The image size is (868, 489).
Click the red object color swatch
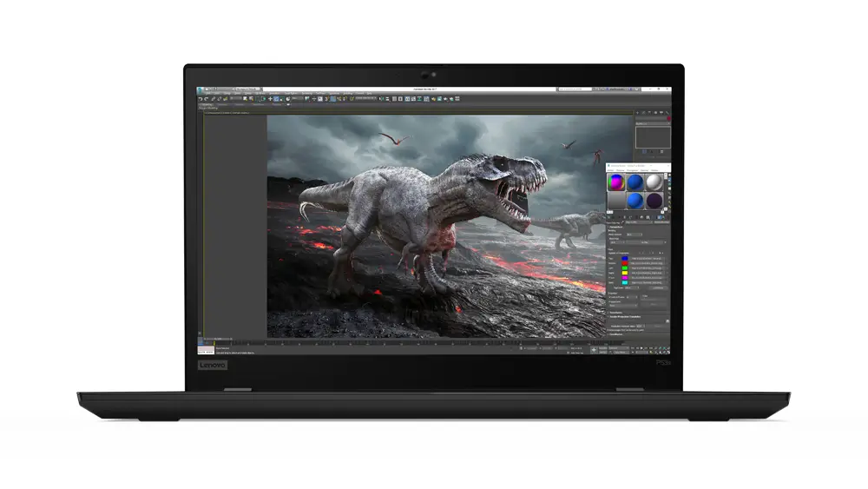[x=668, y=118]
